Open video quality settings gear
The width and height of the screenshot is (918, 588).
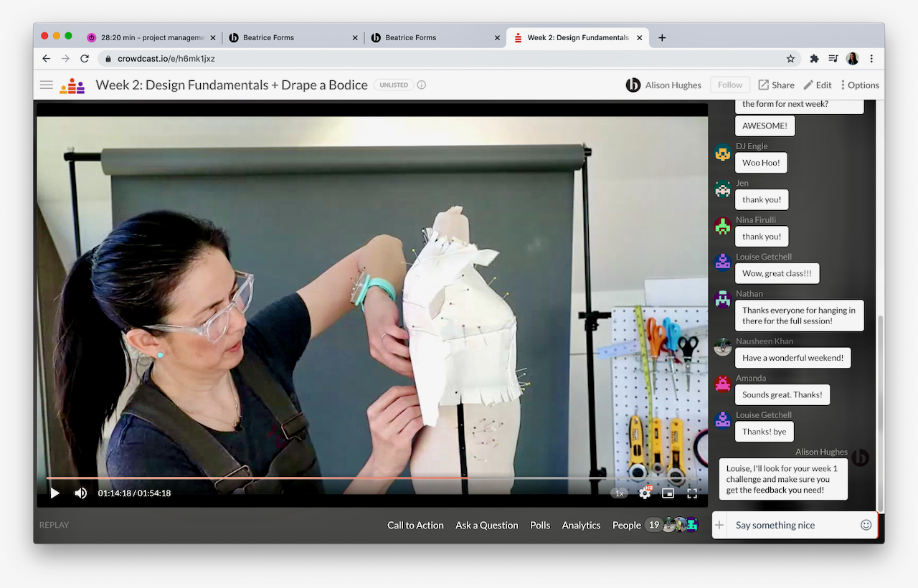[x=645, y=493]
